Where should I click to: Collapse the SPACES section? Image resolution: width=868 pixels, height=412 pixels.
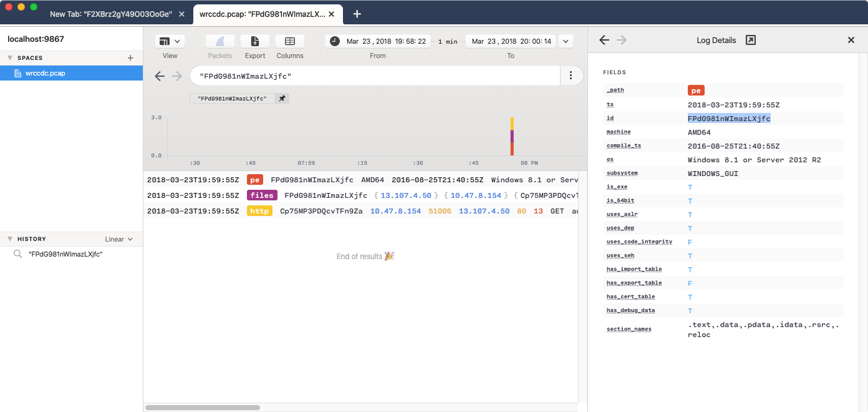10,57
